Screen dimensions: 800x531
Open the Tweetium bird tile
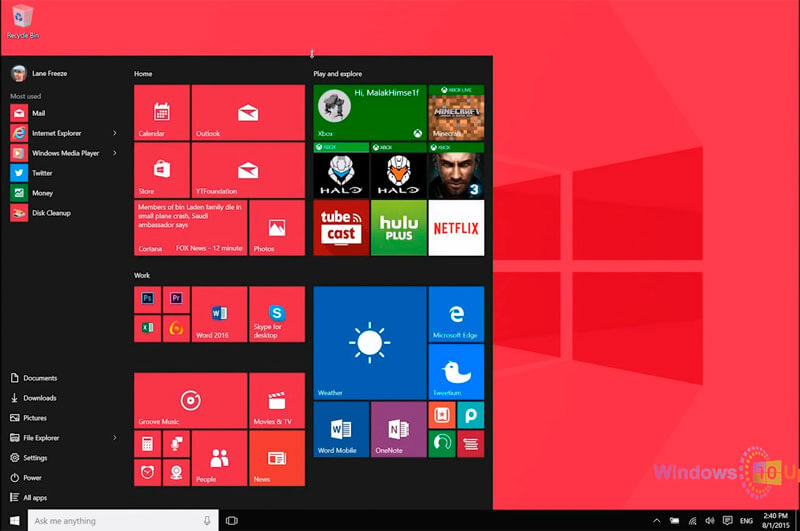pos(456,371)
